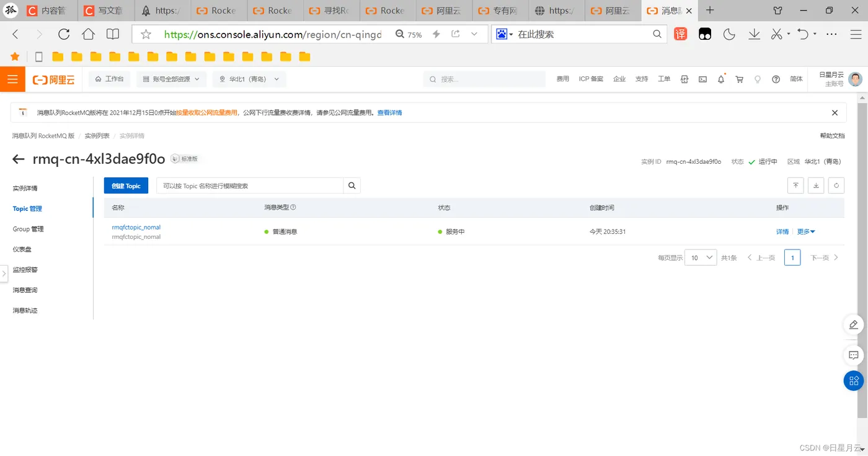This screenshot has width=868, height=456.
Task: Open the 账号全部资源 dropdown
Action: pos(170,79)
